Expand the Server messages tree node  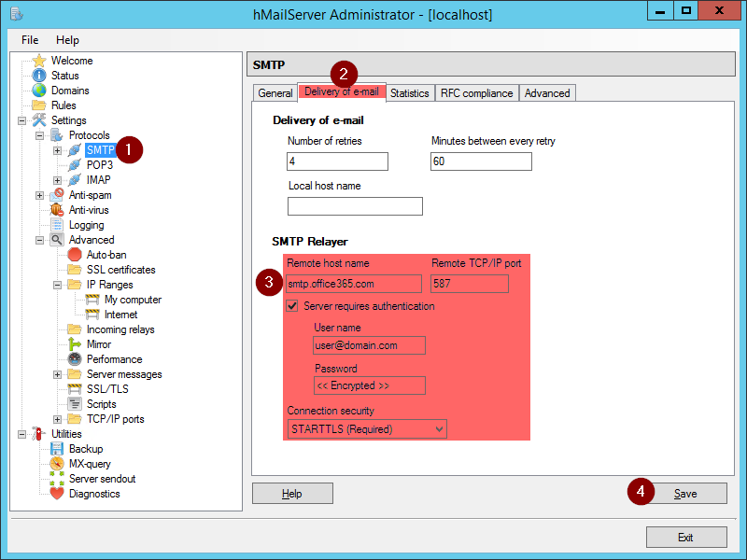pos(57,374)
